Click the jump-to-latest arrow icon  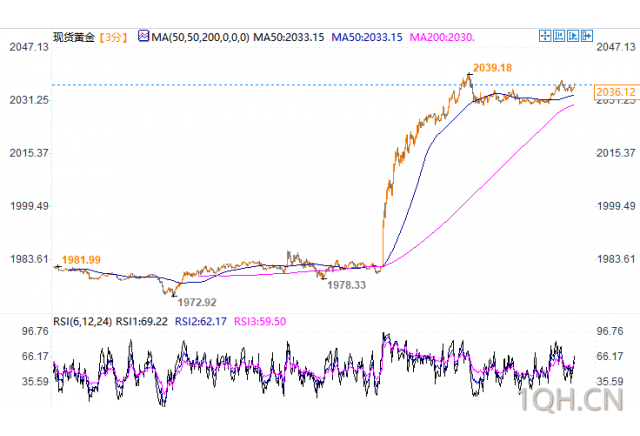click(x=587, y=36)
